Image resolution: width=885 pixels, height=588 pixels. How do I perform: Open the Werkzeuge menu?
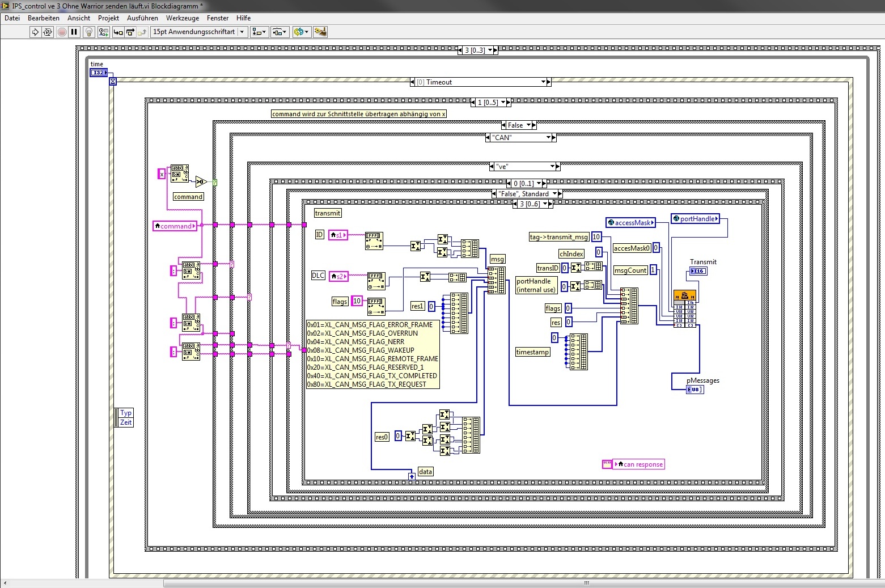[182, 18]
